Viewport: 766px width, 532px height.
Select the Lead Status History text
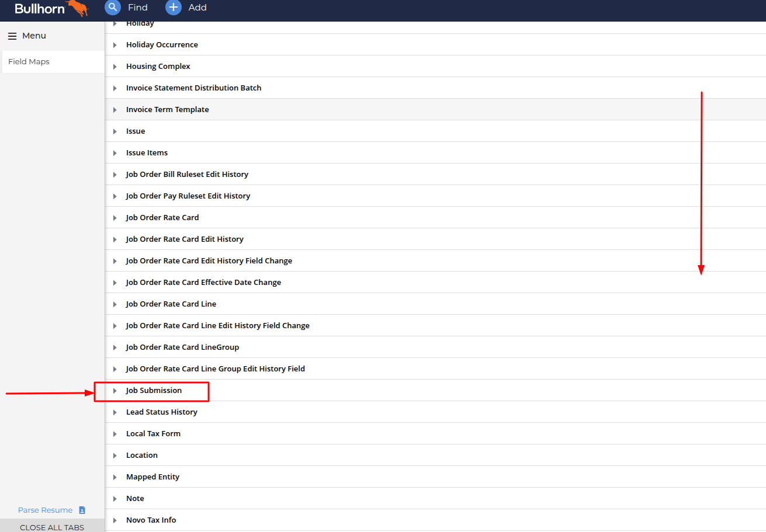click(x=162, y=412)
